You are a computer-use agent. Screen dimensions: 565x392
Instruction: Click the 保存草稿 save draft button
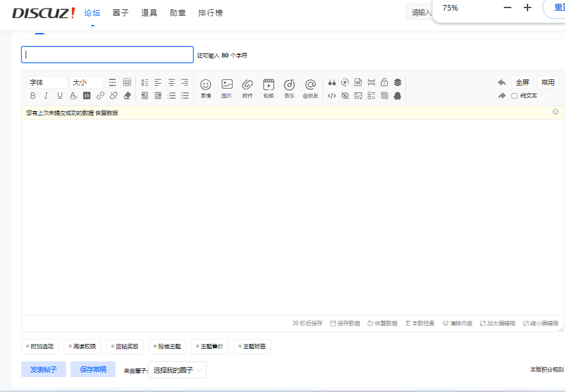(93, 370)
